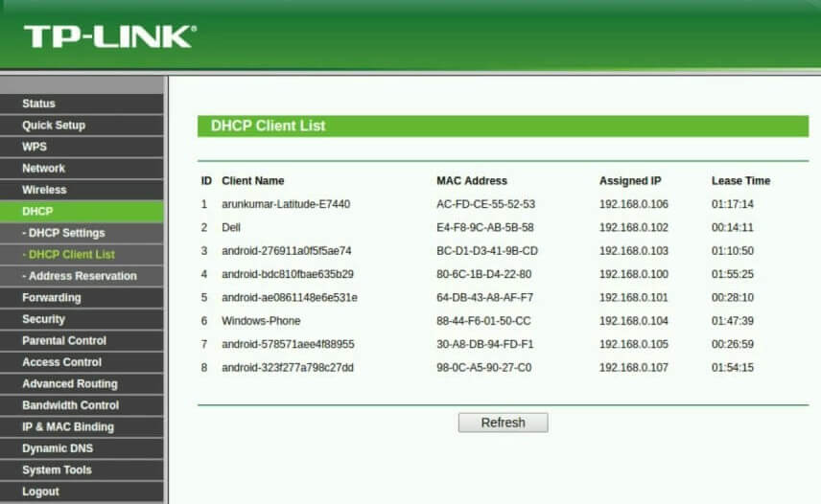Click assigned IP 192.168.0.106
821x504 pixels.
(x=634, y=204)
